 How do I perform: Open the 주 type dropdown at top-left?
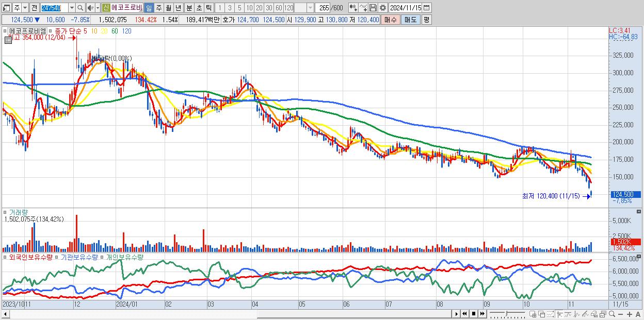click(x=25, y=8)
